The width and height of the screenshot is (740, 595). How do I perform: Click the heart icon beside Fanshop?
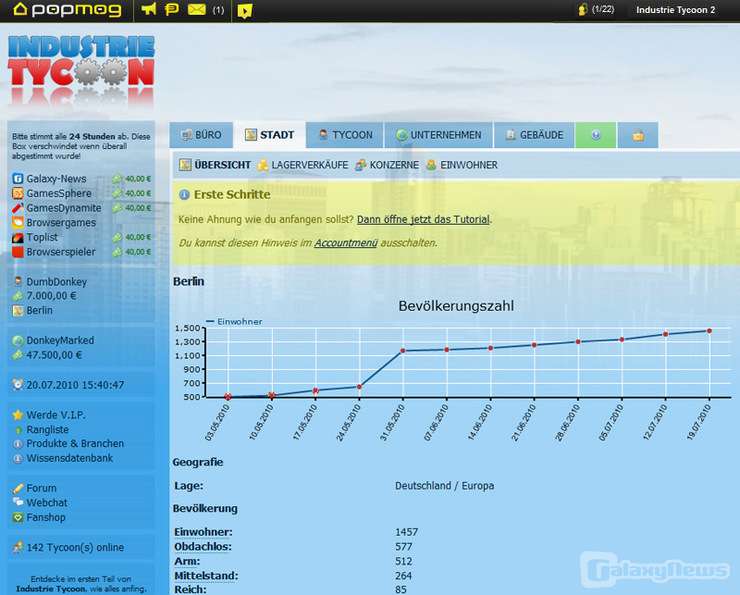coord(17,518)
